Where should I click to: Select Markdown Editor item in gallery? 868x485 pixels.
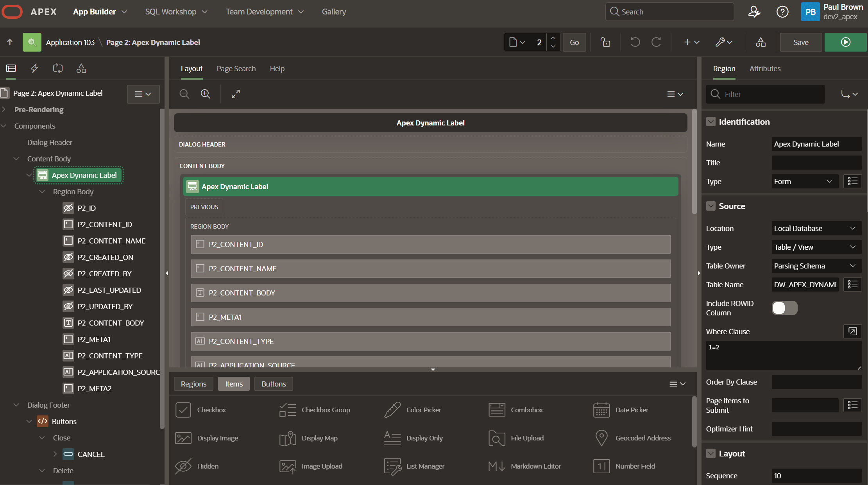[525, 466]
